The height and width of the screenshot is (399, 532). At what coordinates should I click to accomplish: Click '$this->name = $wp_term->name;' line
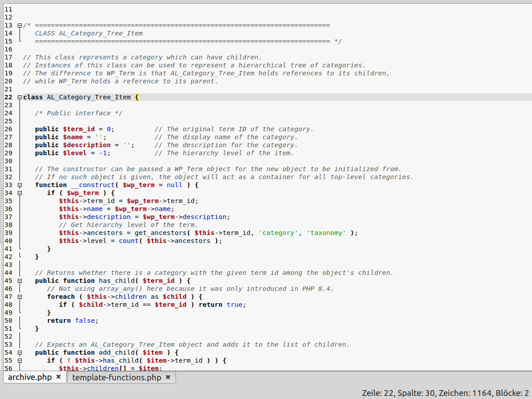(x=117, y=209)
